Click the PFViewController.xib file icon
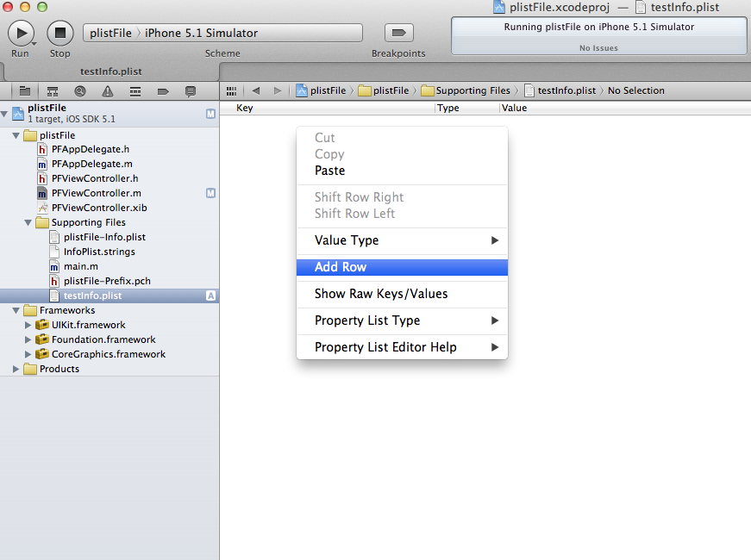 42,208
